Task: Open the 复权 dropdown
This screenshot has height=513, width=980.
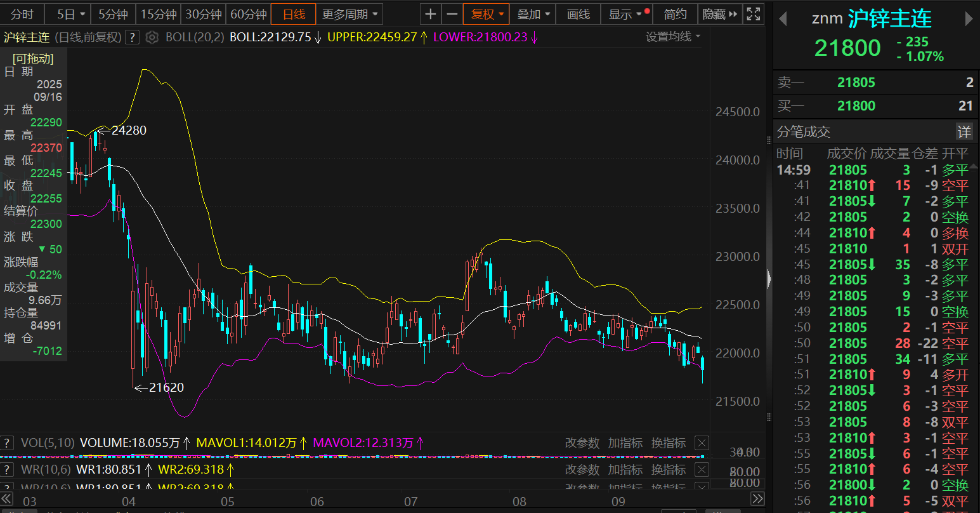Action: [487, 14]
